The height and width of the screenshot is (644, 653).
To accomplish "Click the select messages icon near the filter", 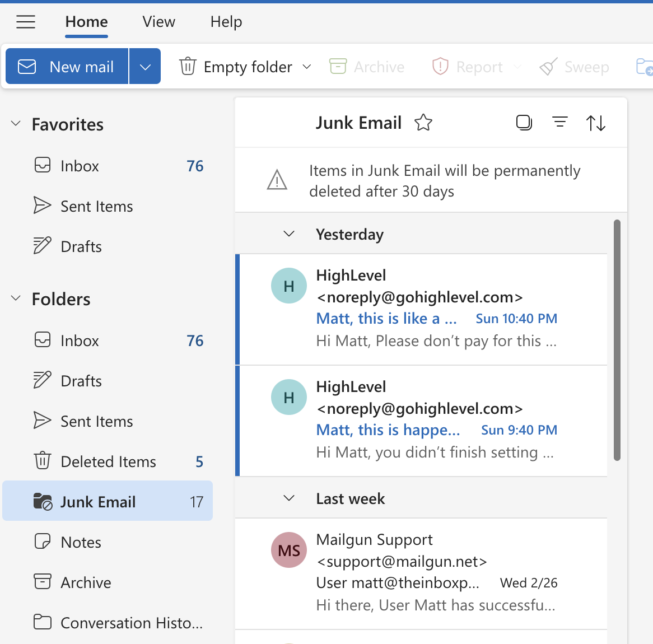I will click(524, 122).
